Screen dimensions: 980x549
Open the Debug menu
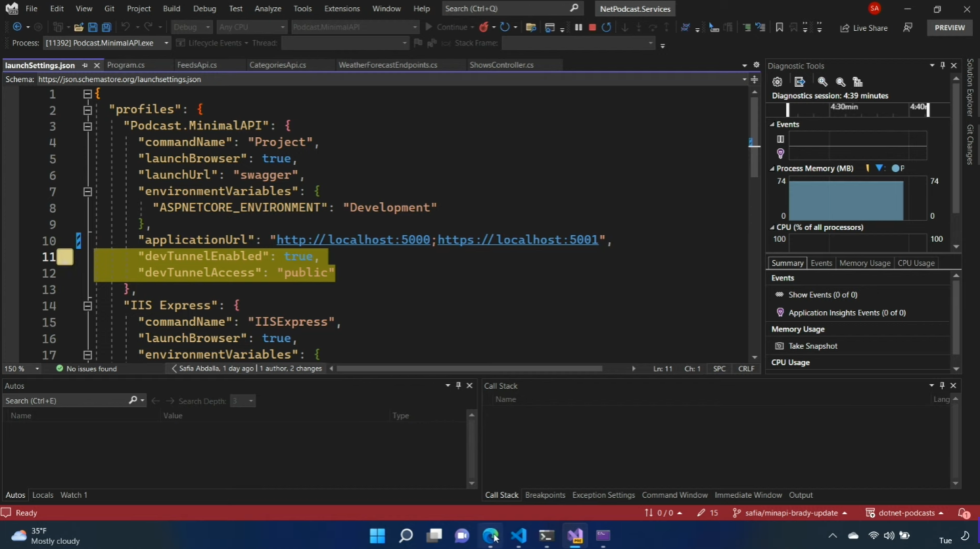pyautogui.click(x=204, y=9)
